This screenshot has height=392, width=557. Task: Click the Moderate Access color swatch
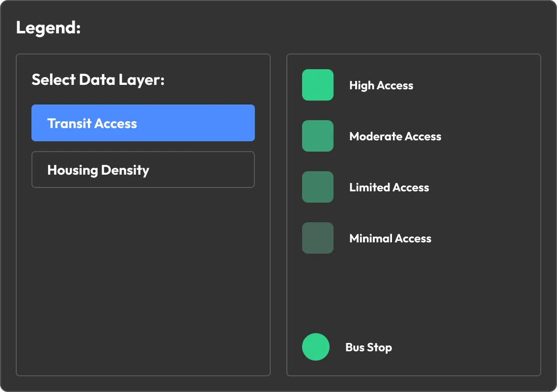click(317, 136)
